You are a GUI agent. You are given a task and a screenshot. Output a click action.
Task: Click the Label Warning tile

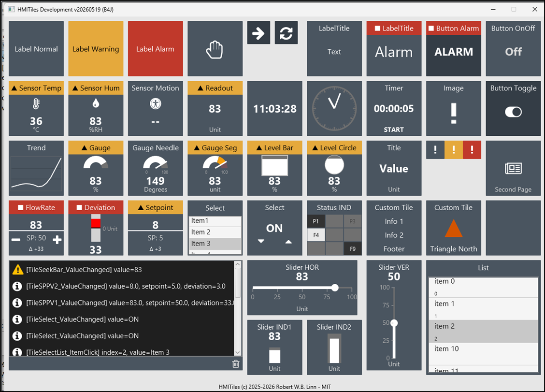pyautogui.click(x=96, y=49)
